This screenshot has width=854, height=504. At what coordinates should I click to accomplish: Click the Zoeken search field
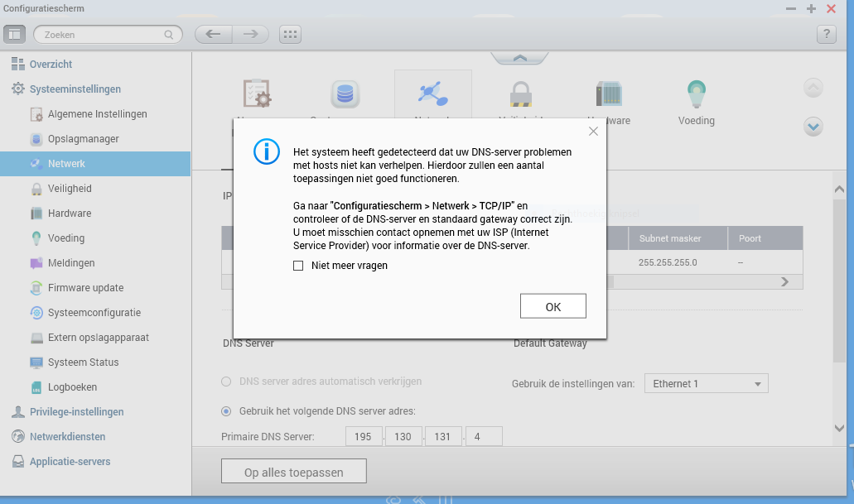(106, 35)
